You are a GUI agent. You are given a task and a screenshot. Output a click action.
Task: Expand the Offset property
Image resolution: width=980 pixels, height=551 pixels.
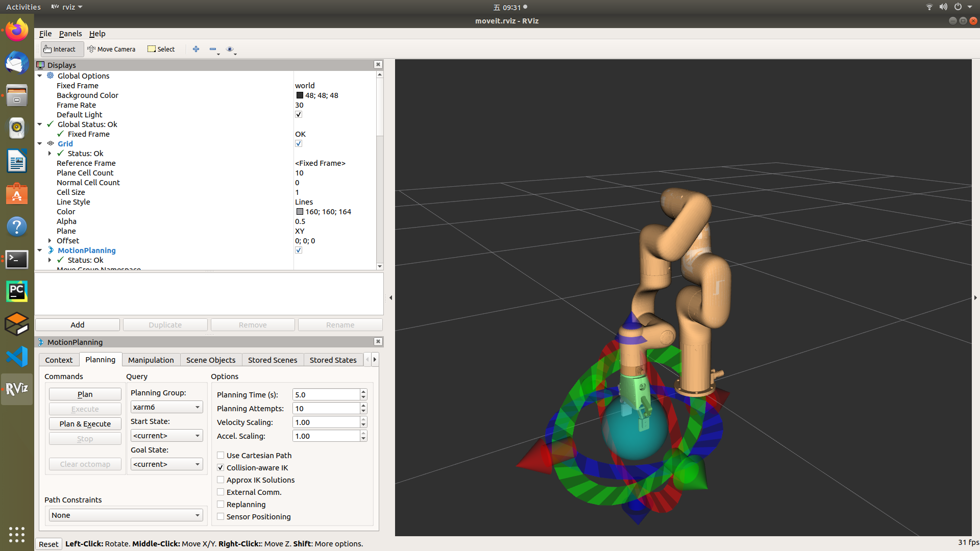(x=50, y=240)
